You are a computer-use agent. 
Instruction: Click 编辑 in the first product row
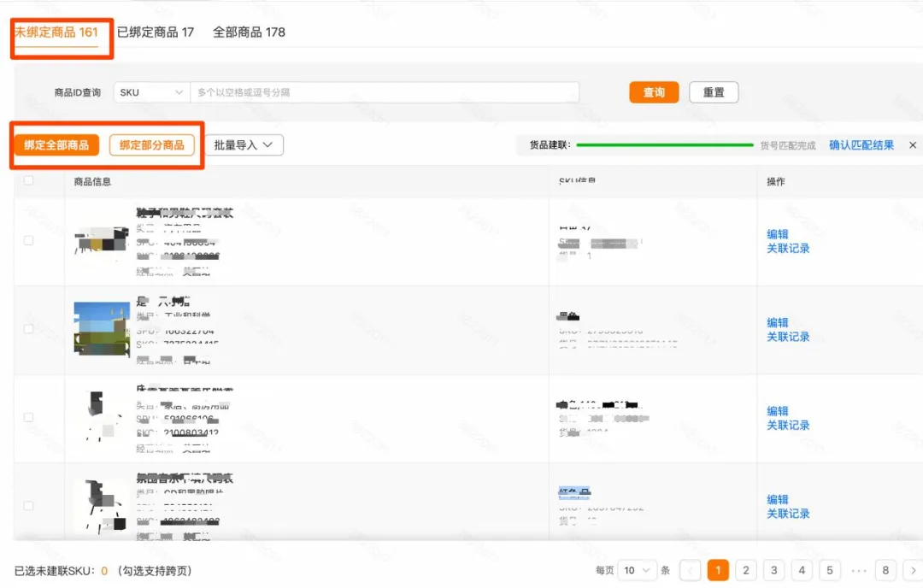click(777, 234)
